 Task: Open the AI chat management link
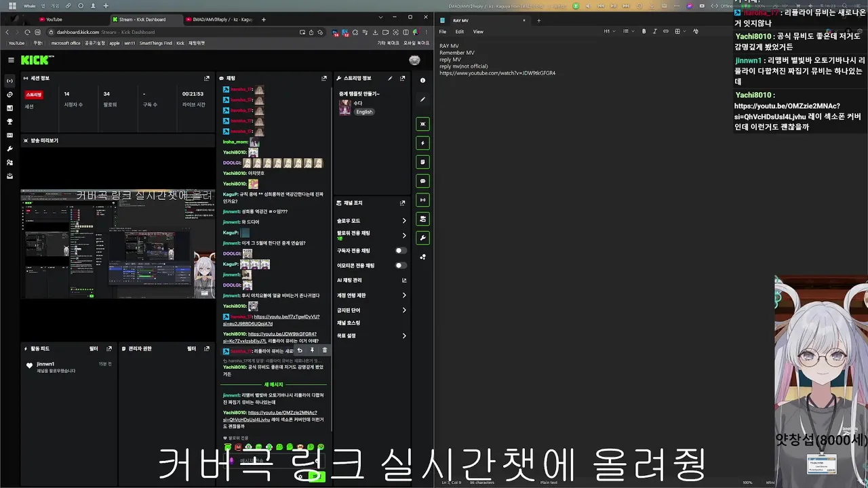(x=372, y=280)
